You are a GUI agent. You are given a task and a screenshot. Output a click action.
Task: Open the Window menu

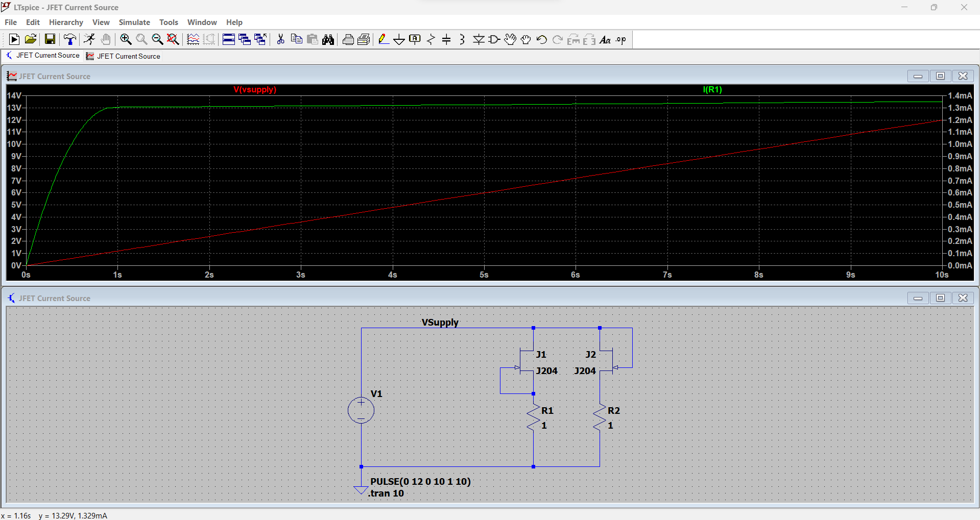(202, 22)
